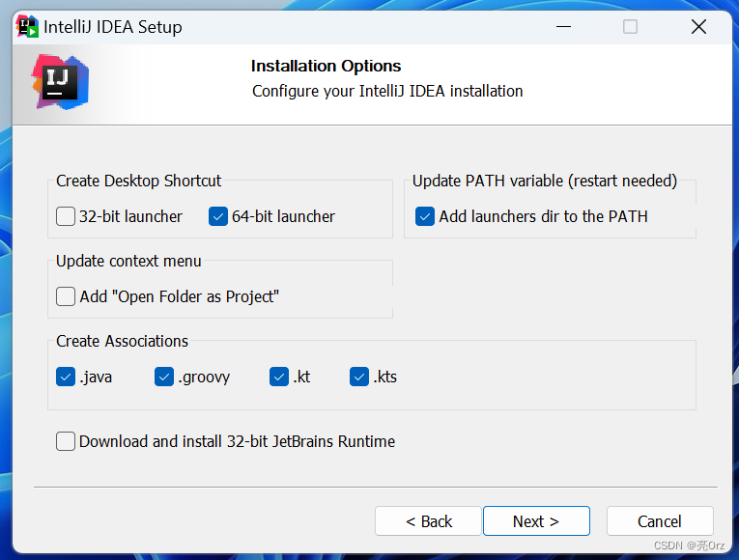Click the Installation Options heading
Image resolution: width=739 pixels, height=560 pixels.
pyautogui.click(x=326, y=66)
